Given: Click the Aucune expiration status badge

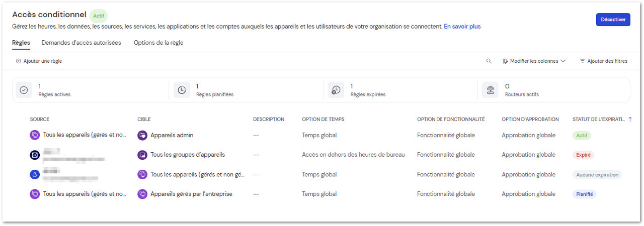Looking at the screenshot, I should 597,174.
